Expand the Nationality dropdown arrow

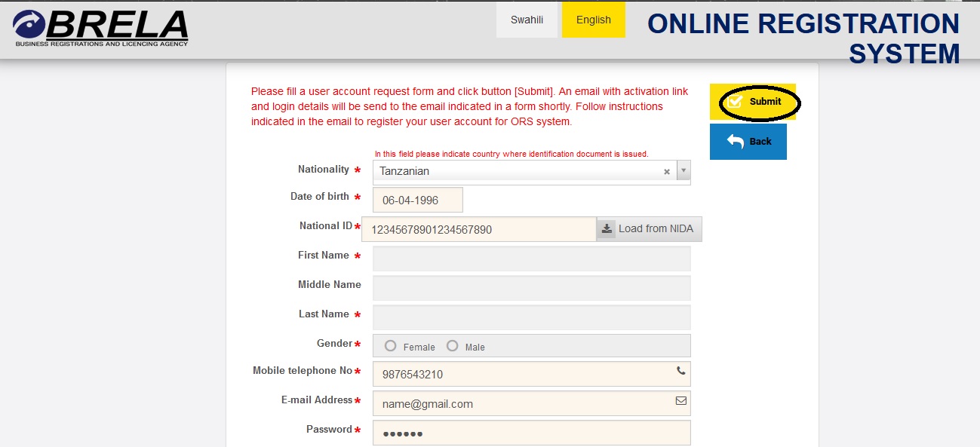684,171
